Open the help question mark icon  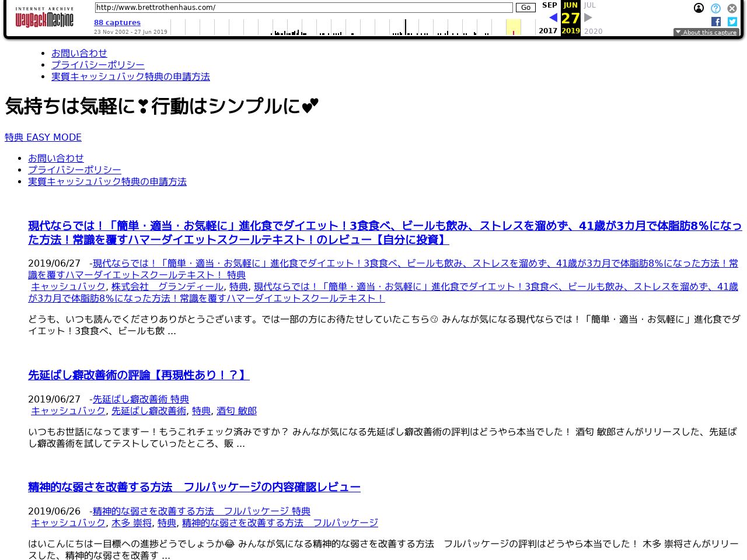tap(715, 8)
